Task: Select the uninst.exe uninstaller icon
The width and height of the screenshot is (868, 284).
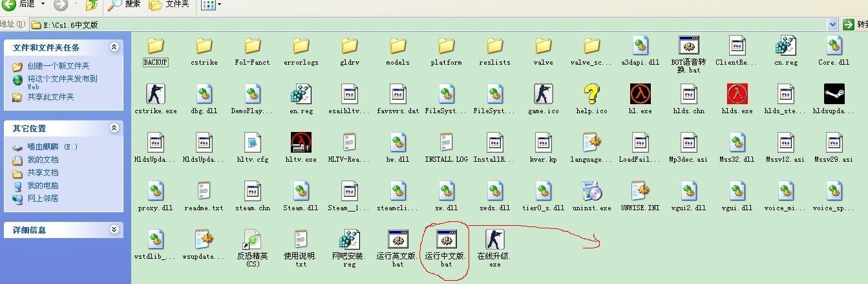Action: (591, 191)
